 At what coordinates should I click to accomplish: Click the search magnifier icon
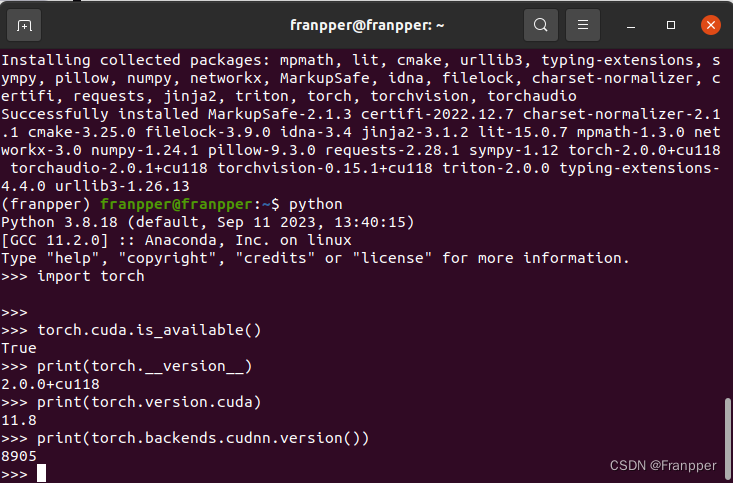[540, 24]
